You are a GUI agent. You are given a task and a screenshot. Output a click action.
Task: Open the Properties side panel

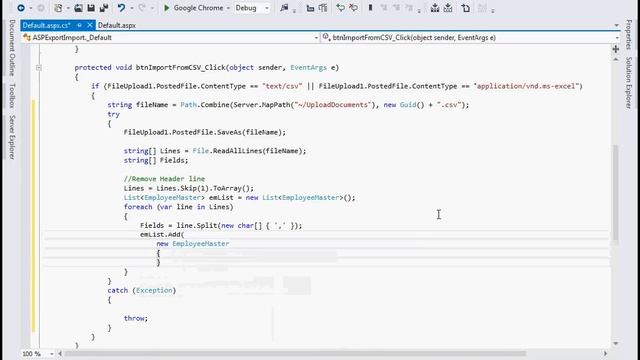(x=629, y=34)
